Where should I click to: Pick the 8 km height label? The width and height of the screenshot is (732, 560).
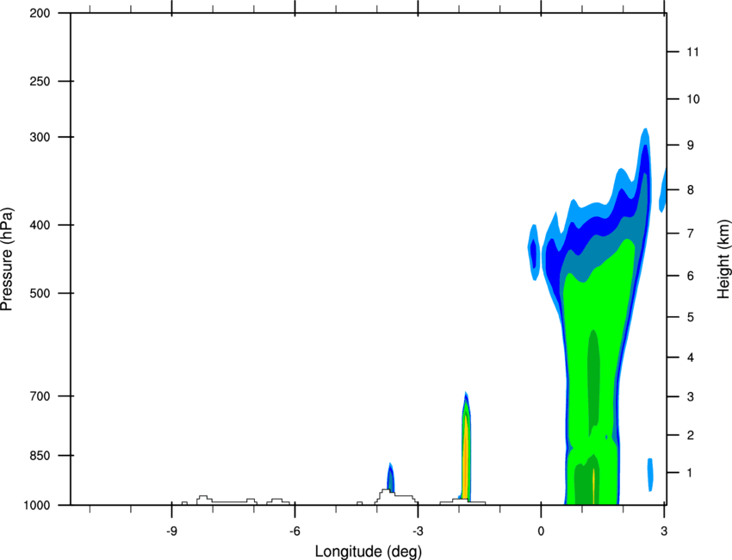691,190
